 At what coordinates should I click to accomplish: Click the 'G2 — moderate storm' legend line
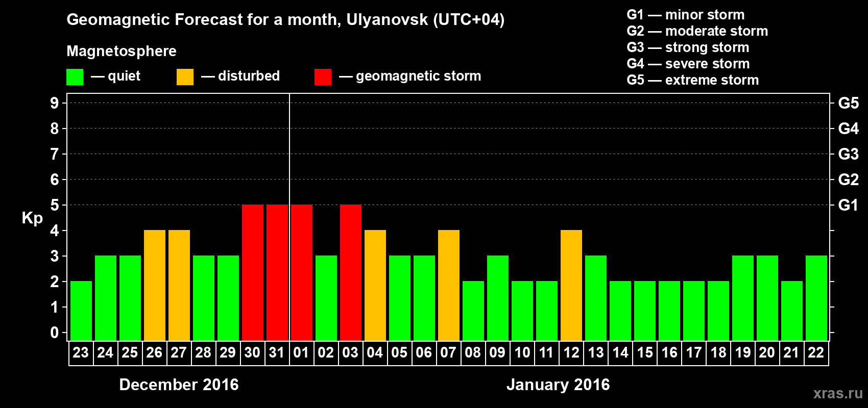point(697,31)
